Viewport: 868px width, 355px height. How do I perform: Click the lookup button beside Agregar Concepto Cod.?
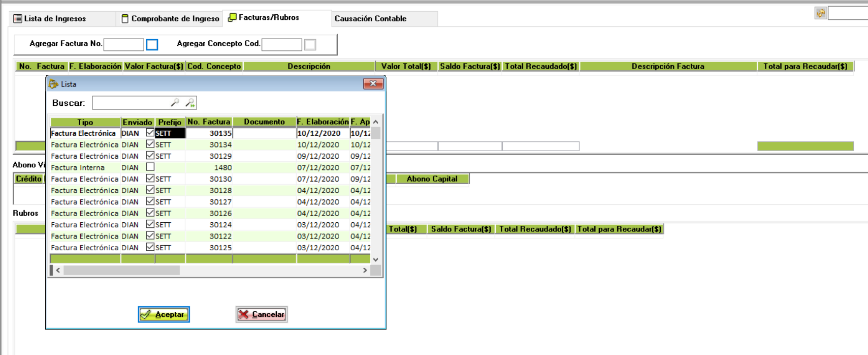coord(310,45)
